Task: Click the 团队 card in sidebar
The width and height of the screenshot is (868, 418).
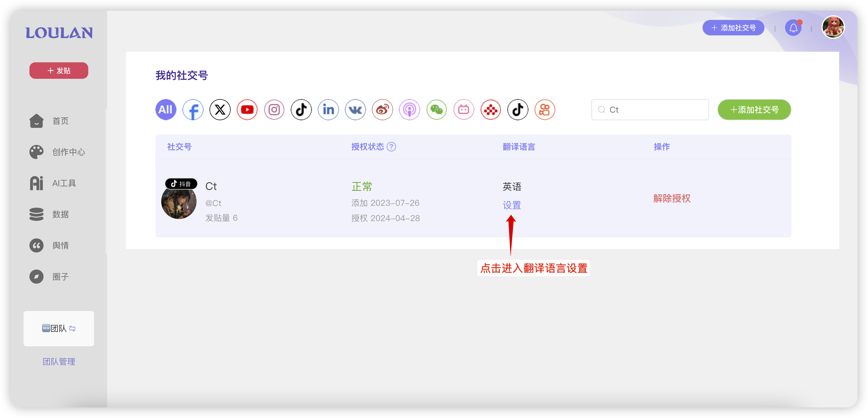Action: pos(59,328)
